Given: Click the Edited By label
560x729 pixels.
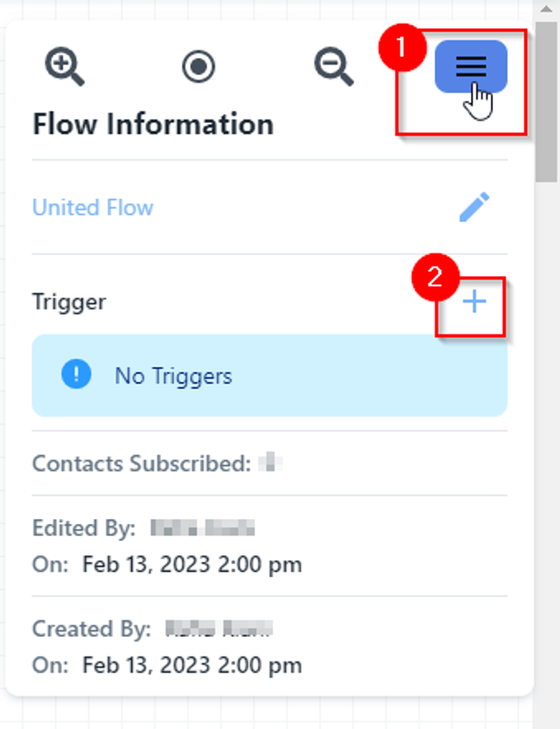Looking at the screenshot, I should tap(83, 528).
